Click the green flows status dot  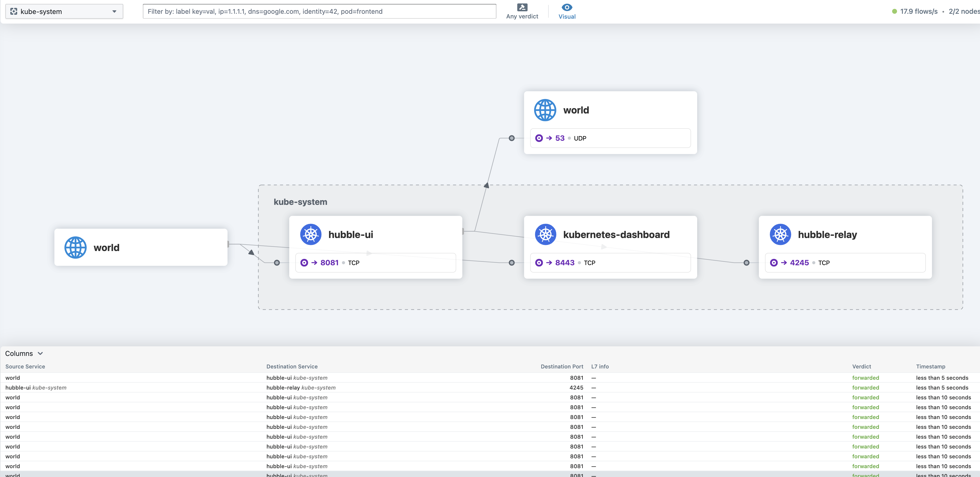point(894,11)
